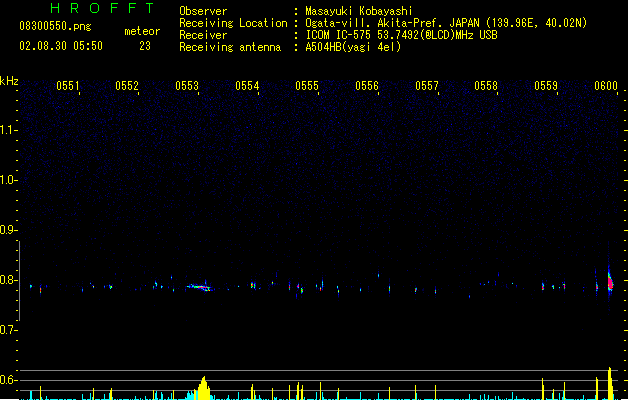
Task: Click the 'Receiving antenna' label
Action: point(230,47)
